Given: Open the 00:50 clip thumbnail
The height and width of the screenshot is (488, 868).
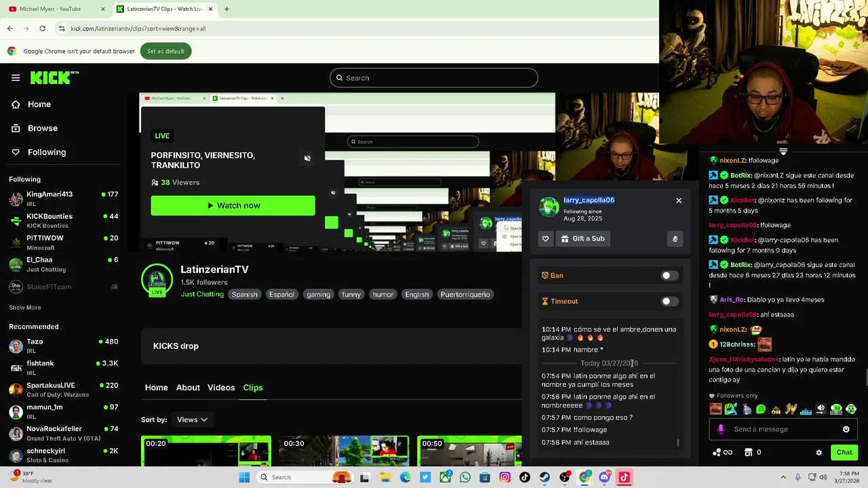Looking at the screenshot, I should (469, 451).
